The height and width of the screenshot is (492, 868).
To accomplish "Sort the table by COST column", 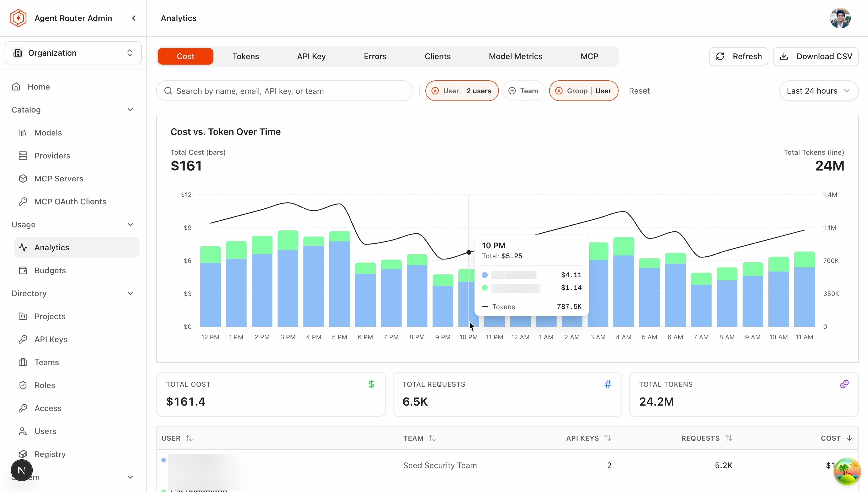I will click(837, 438).
